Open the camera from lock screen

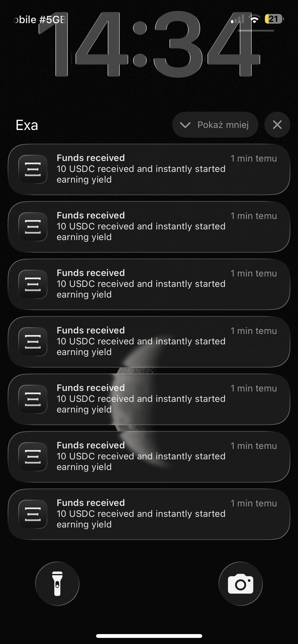tap(240, 583)
